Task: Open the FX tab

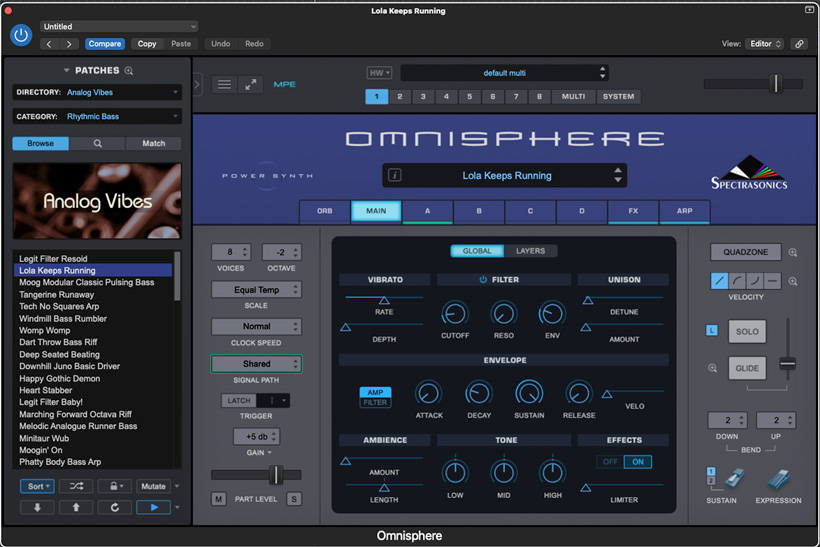Action: (633, 211)
